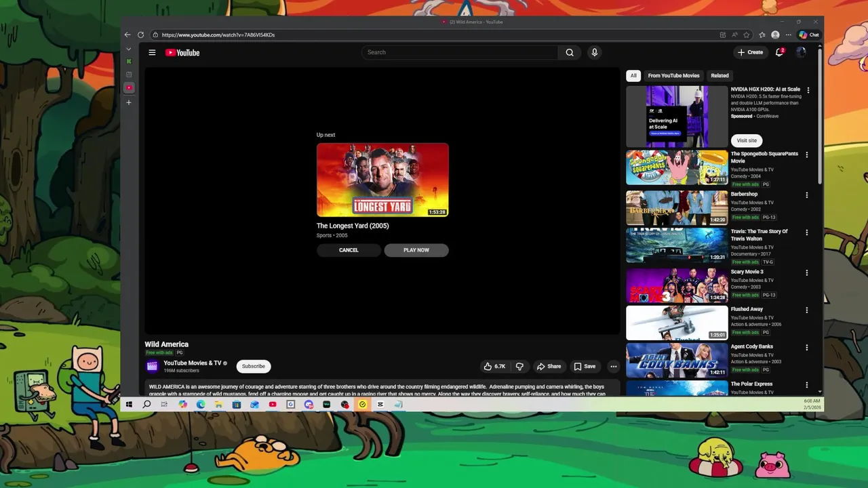This screenshot has width=868, height=488.
Task: Open Windows taskbar search
Action: pos(146,405)
